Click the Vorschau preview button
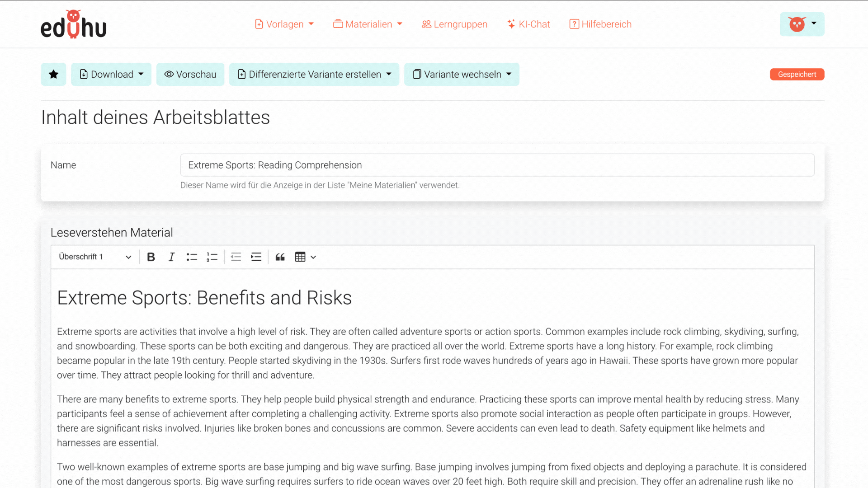 pyautogui.click(x=190, y=75)
